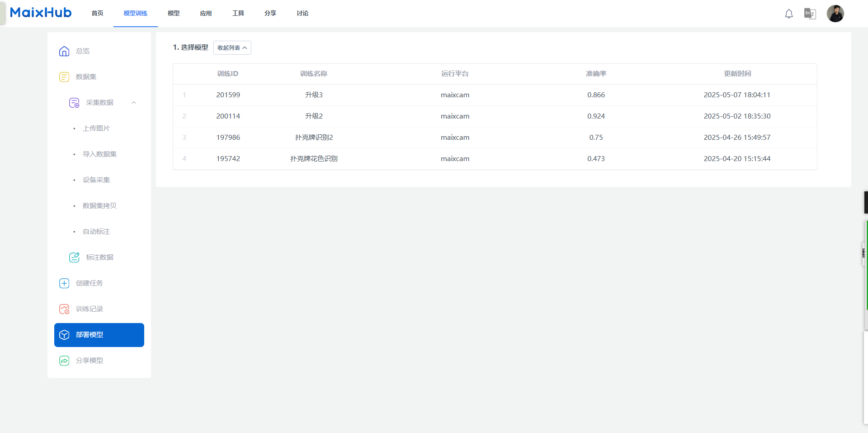Click the user avatar in top right
Viewport: 868px width, 433px height.
coord(835,14)
